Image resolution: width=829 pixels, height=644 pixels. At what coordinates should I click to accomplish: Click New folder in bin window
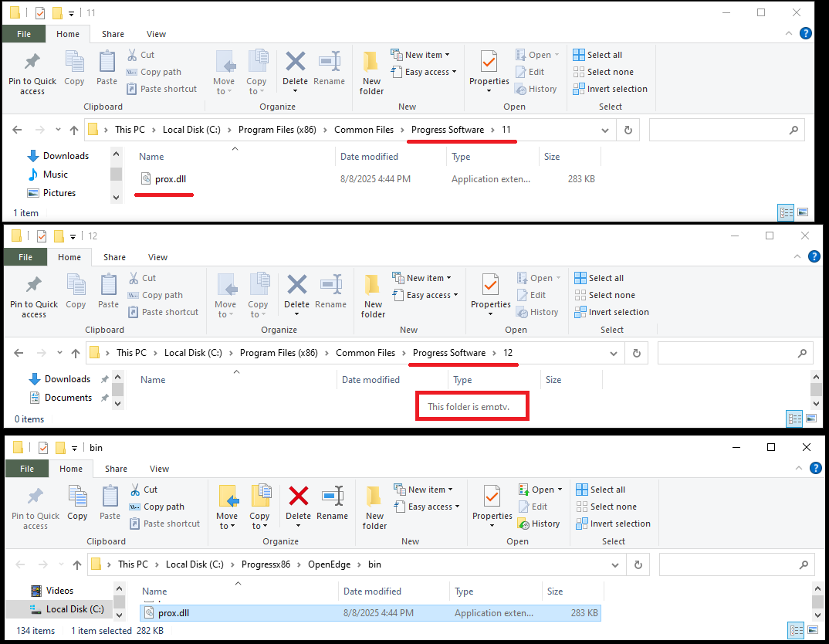pos(374,507)
